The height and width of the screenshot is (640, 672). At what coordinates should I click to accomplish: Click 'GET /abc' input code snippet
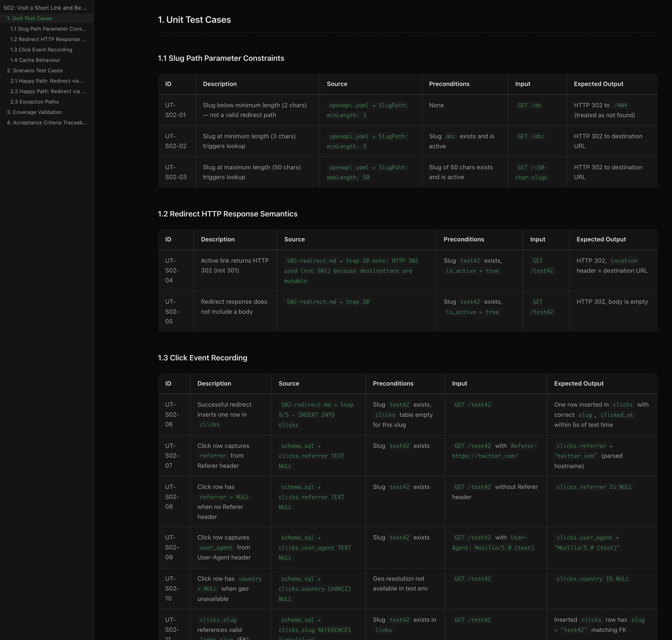click(531, 137)
